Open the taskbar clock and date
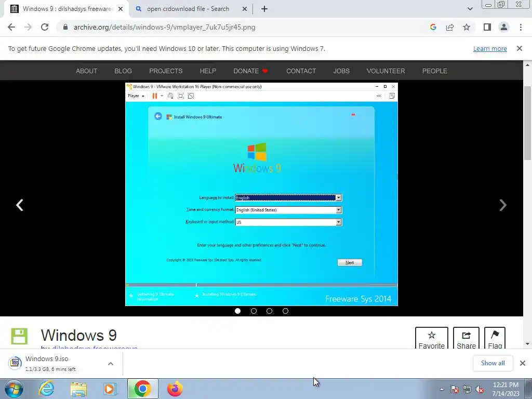Screen dimensions: 532x399 click(x=506, y=389)
